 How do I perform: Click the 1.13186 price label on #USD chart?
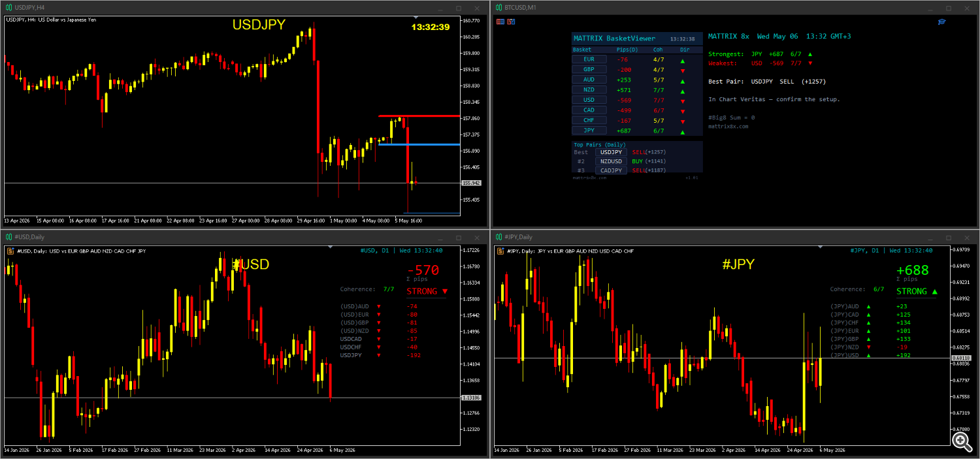471,398
